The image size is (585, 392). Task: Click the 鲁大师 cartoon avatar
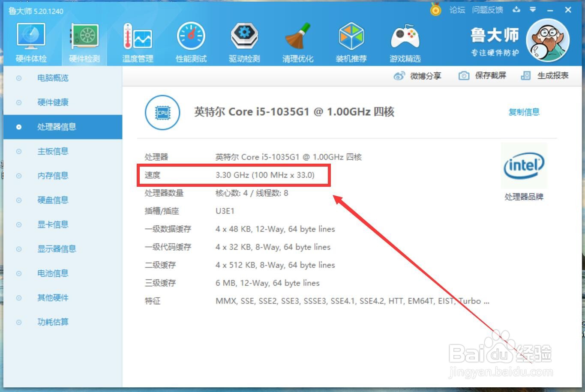coord(548,40)
